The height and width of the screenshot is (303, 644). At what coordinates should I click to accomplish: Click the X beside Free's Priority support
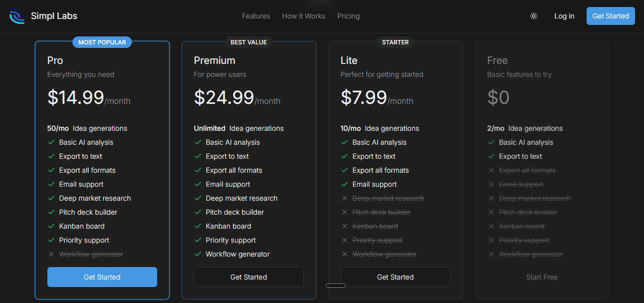[x=490, y=240]
